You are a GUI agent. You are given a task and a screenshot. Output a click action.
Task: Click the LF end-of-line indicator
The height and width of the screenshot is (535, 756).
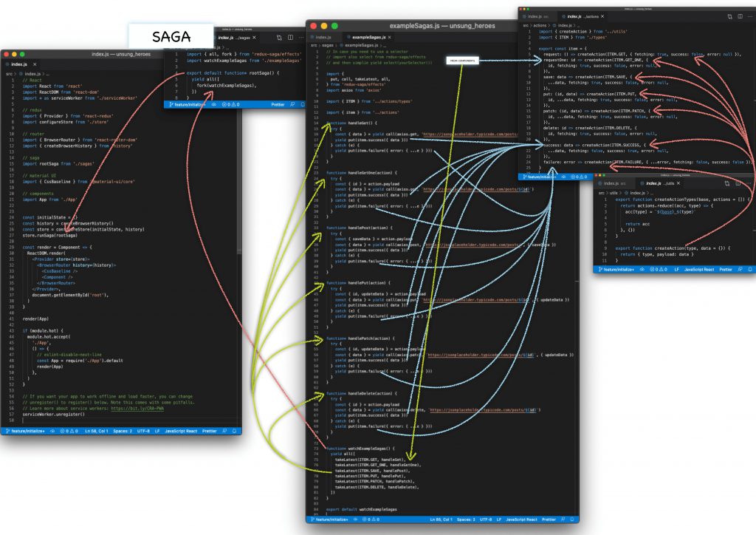pyautogui.click(x=498, y=520)
